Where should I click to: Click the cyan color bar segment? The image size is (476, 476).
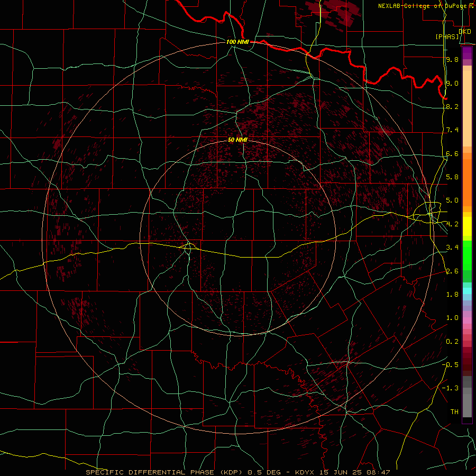(x=467, y=291)
